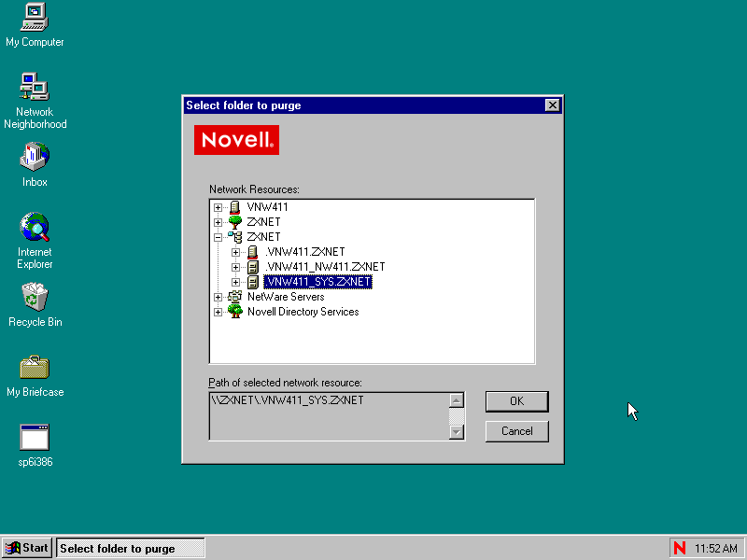Close the Select folder to purge dialog
Viewport: 747px width, 560px height.
[552, 105]
